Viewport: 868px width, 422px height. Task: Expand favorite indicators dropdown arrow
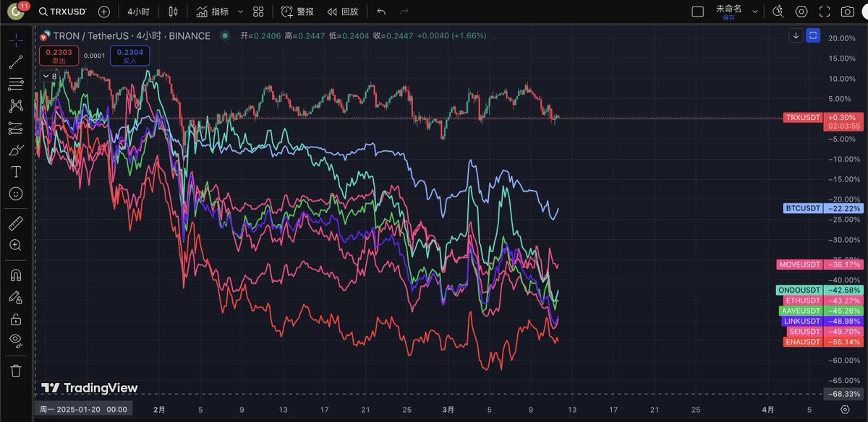(x=240, y=12)
